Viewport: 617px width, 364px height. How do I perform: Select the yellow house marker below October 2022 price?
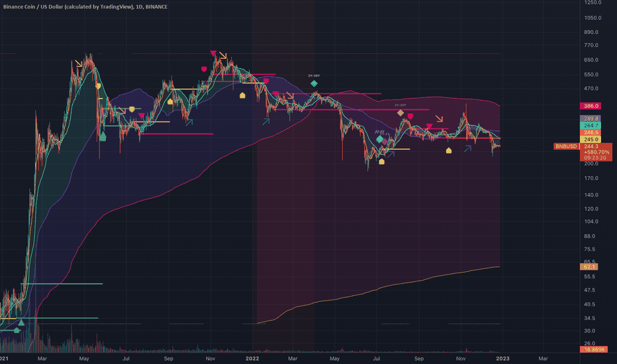pyautogui.click(x=449, y=150)
